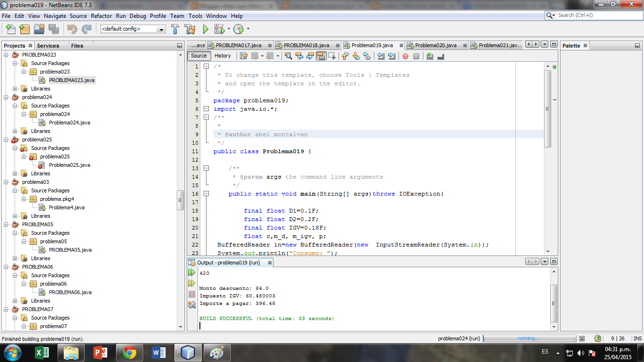
Task: Click the Shift Line Right icon
Action: [x=391, y=56]
